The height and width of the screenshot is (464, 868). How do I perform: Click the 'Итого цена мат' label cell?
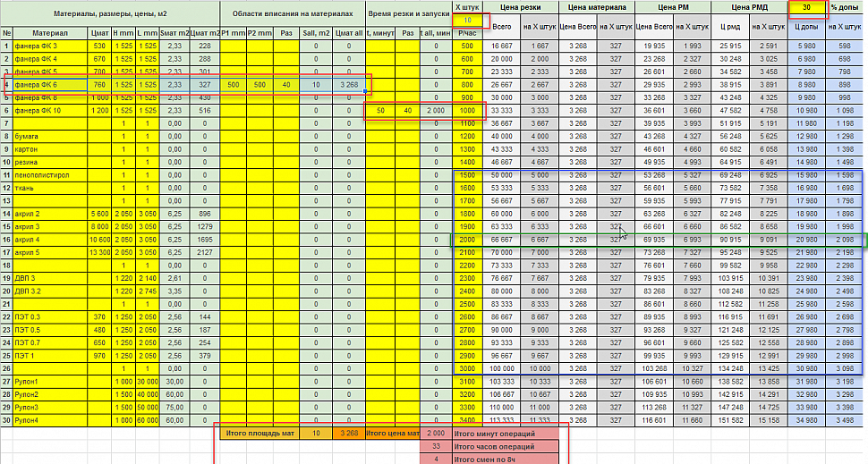(393, 433)
